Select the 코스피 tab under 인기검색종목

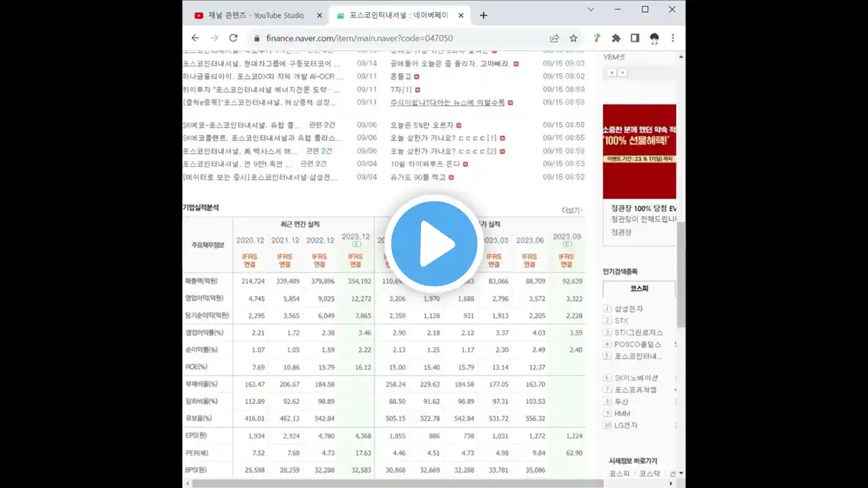point(639,289)
